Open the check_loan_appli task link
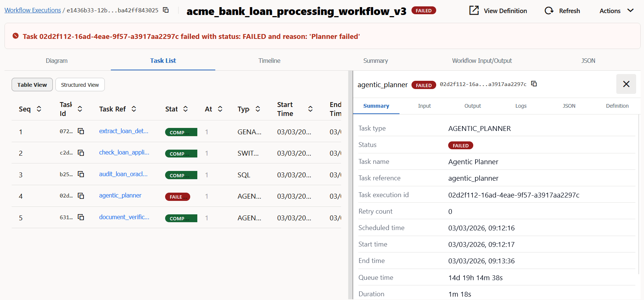Image resolution: width=644 pixels, height=300 pixels. pos(124,152)
